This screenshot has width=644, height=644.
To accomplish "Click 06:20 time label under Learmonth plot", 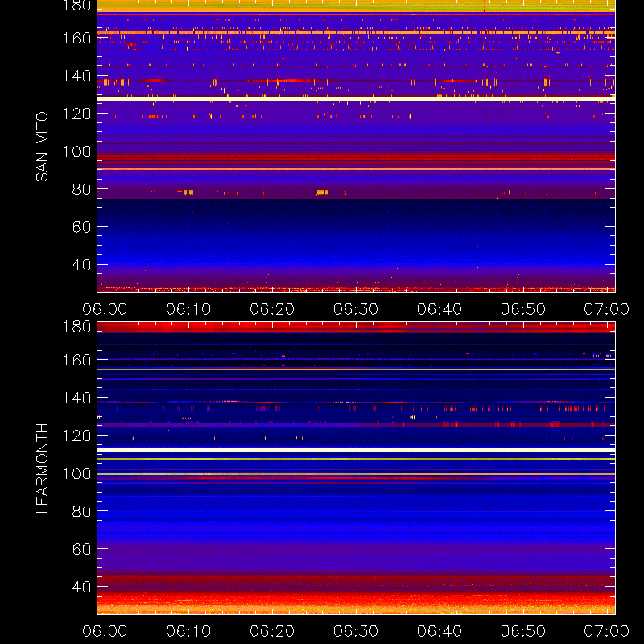I will [272, 631].
